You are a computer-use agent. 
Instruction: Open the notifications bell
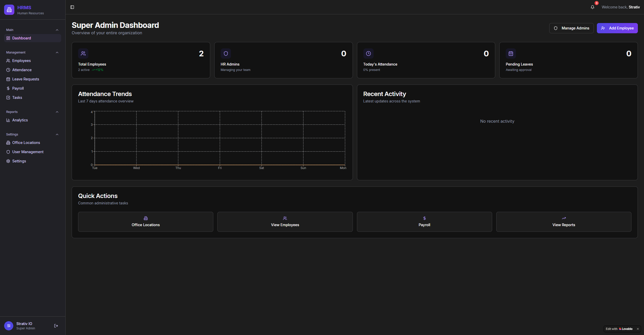point(592,7)
